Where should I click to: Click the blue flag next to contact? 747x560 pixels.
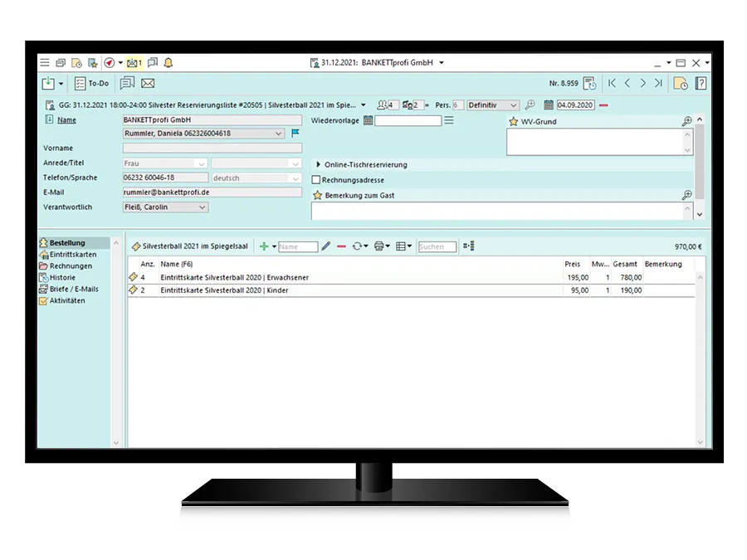point(295,134)
